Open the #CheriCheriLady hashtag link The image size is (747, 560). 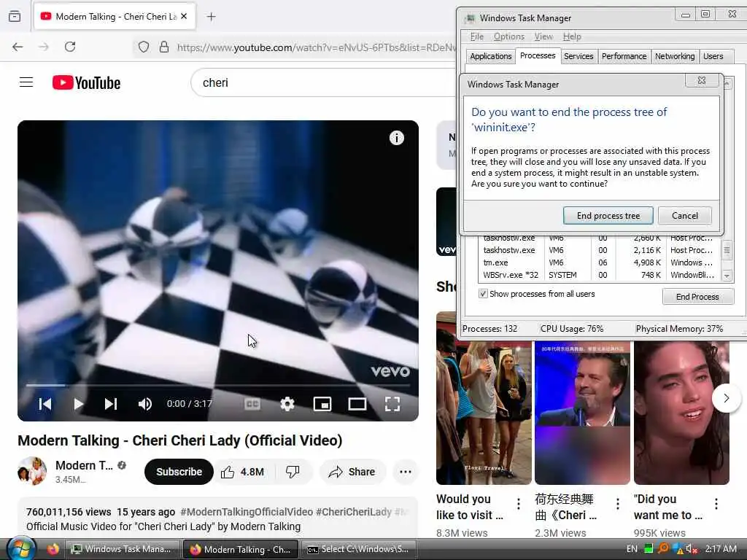tap(354, 512)
